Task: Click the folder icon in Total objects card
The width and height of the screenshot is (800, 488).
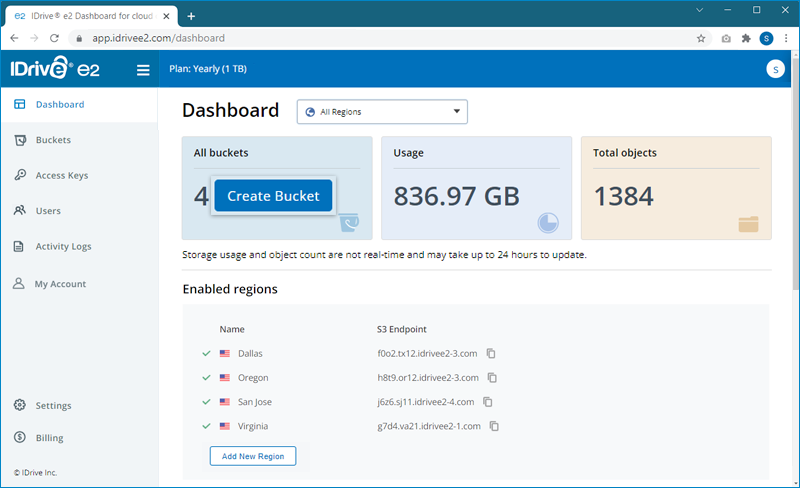Action: [748, 224]
